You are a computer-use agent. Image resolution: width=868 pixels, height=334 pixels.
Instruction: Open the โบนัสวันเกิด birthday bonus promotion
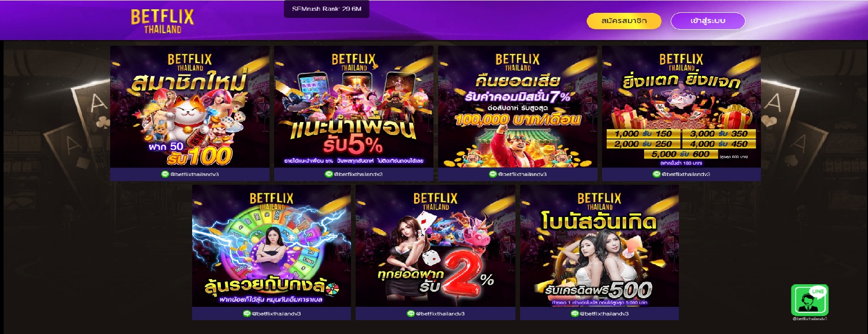[x=600, y=246]
